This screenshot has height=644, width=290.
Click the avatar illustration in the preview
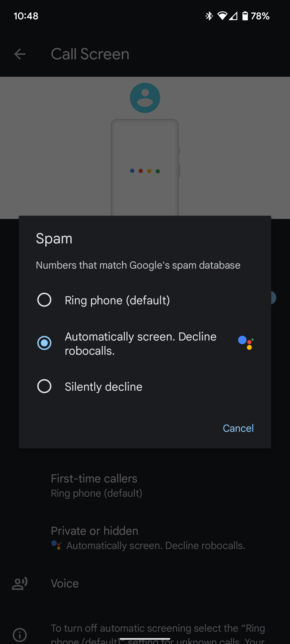click(145, 97)
